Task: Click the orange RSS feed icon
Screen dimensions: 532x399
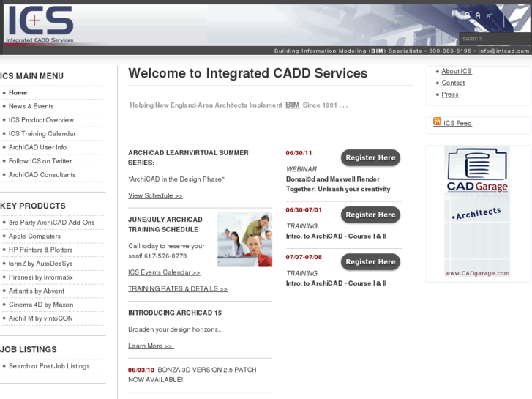Action: (437, 122)
